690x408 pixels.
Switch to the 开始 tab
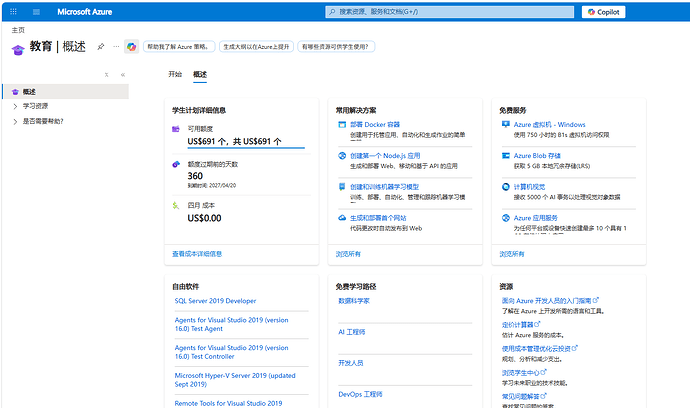pyautogui.click(x=175, y=74)
